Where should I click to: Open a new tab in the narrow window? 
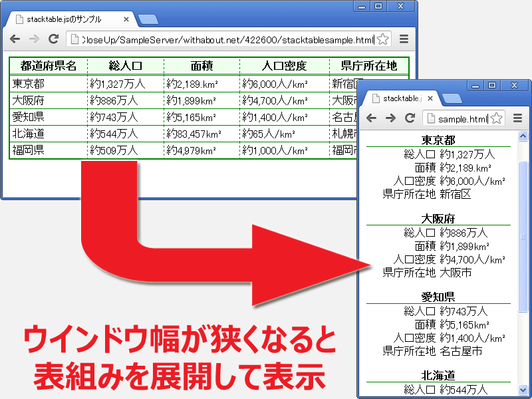pyautogui.click(x=452, y=99)
